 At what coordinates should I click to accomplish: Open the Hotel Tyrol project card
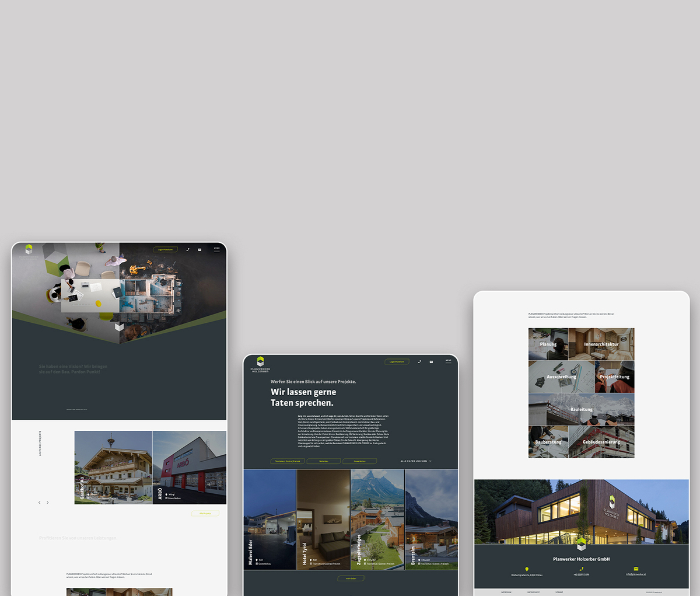click(323, 520)
